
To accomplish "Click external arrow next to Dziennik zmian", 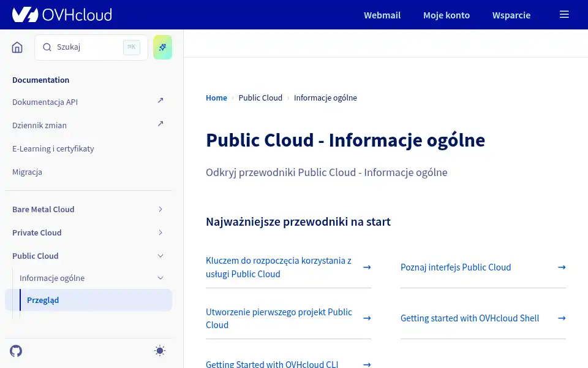I will point(160,123).
